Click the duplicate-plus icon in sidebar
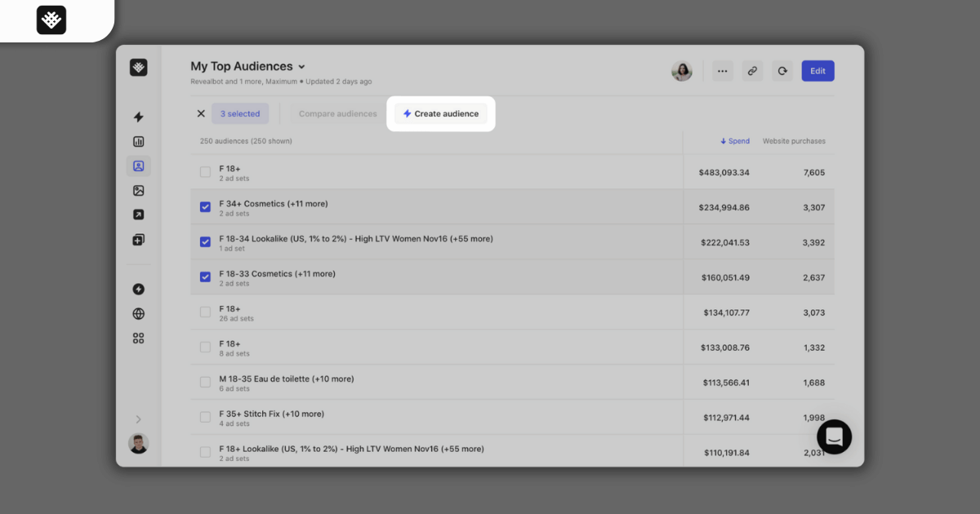Viewport: 980px width, 514px height. point(139,240)
